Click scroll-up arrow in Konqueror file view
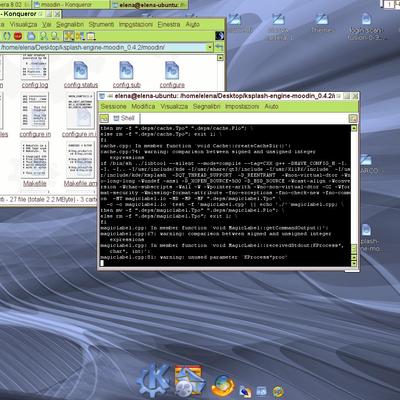This screenshot has height=400, width=400. 220,58
